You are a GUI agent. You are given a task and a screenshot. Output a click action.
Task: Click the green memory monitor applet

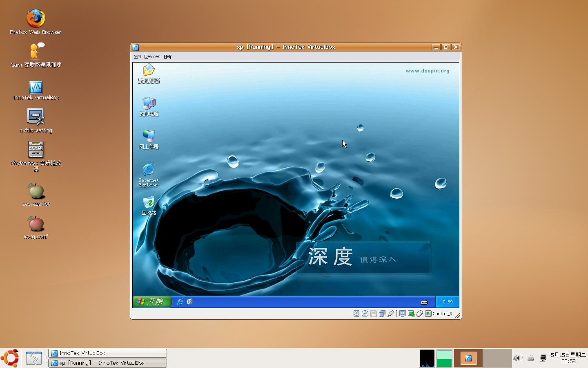444,358
